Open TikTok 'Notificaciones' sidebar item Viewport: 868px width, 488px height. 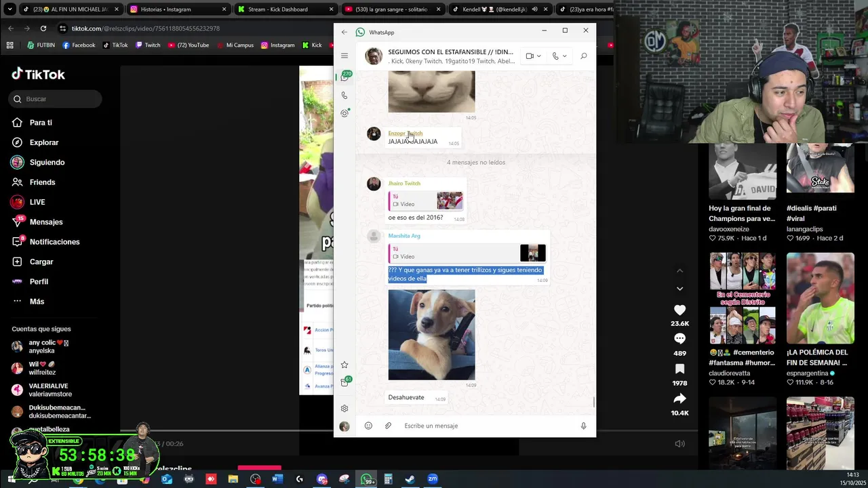pos(54,242)
